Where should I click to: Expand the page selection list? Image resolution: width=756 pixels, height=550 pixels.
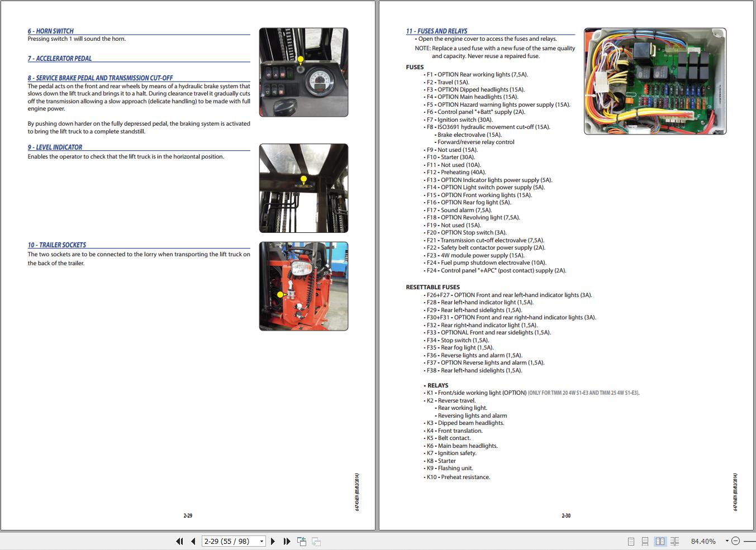coord(260,541)
